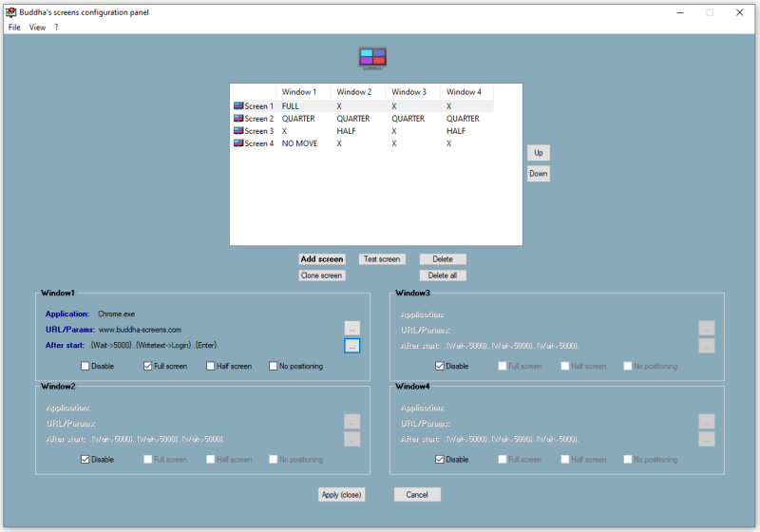Click the Cancel button
The height and width of the screenshot is (532, 760).
417,495
